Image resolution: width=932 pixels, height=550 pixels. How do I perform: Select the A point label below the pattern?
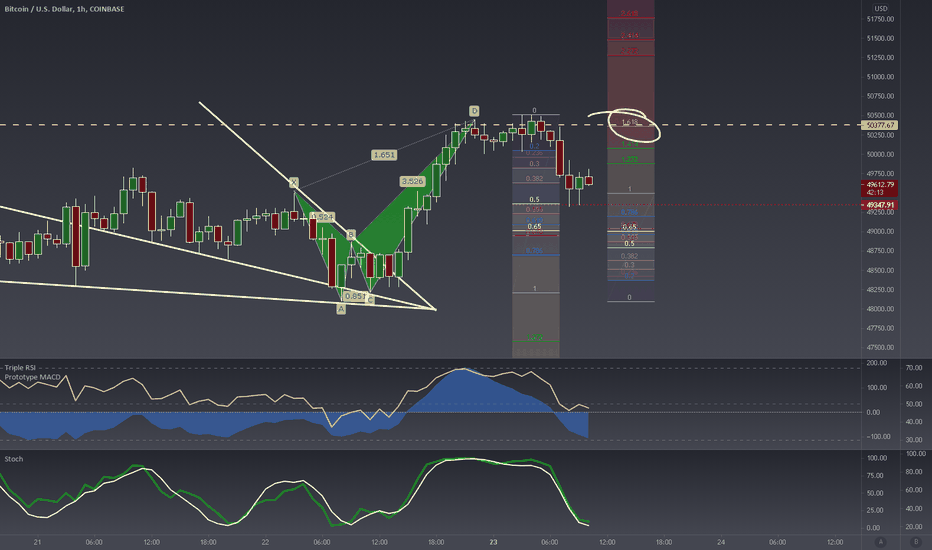(341, 309)
